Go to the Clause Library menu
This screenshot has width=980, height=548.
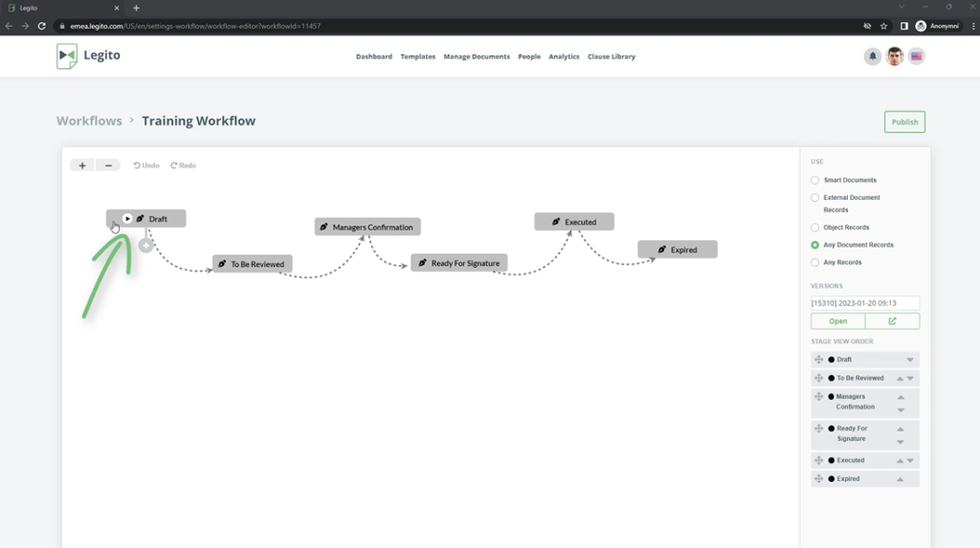coord(611,56)
